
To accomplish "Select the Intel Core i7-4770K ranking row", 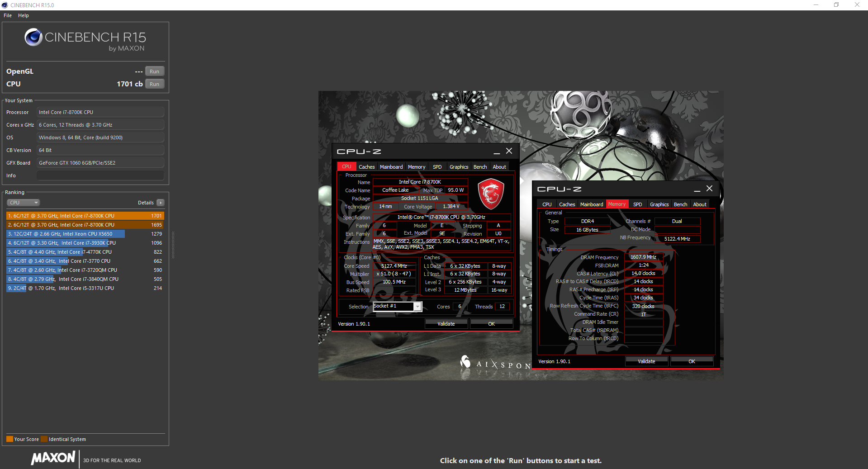I will (85, 252).
